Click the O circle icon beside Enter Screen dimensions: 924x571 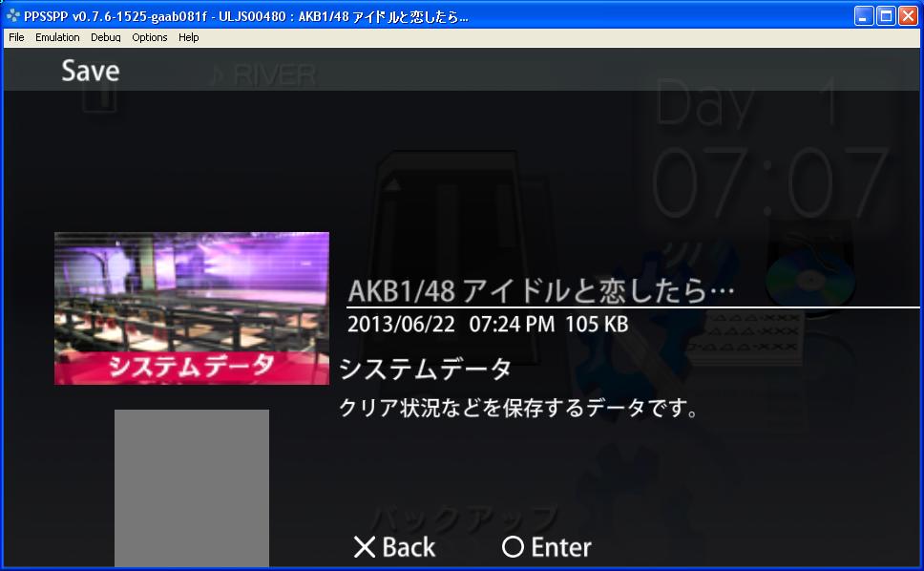click(x=514, y=547)
